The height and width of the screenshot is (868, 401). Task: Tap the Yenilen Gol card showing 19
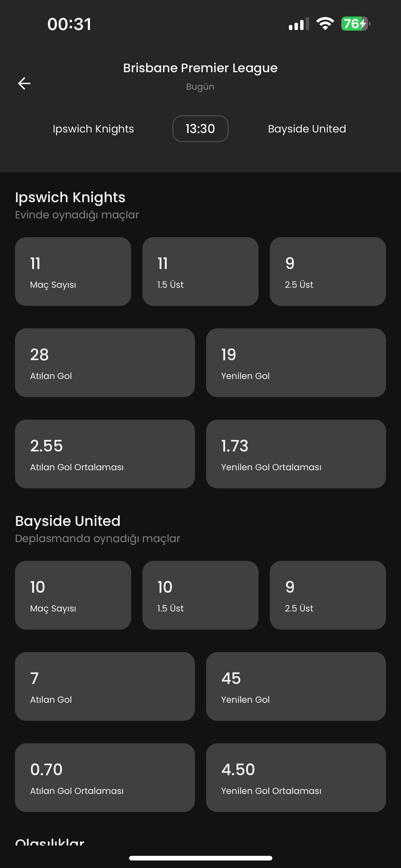pyautogui.click(x=296, y=362)
